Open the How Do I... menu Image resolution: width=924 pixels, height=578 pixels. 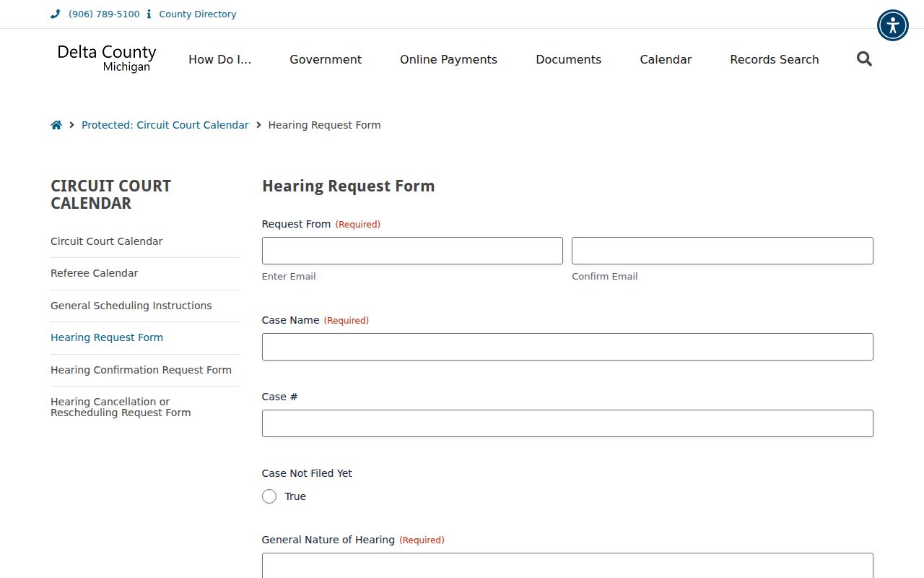[x=220, y=59]
